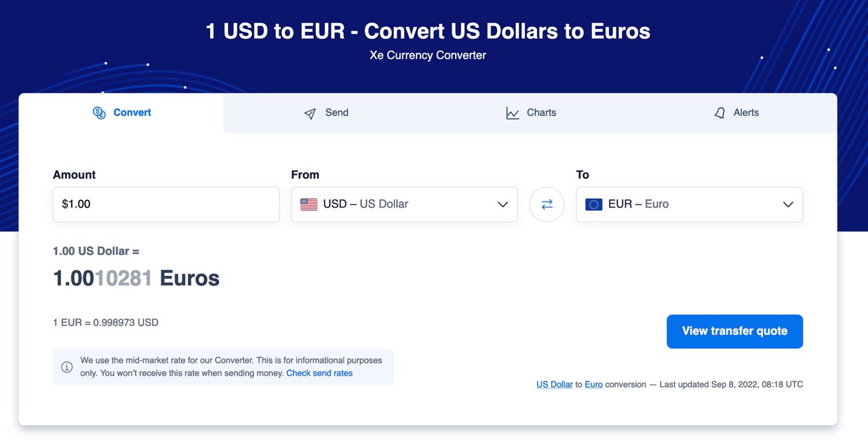868x446 pixels.
Task: Open the US Dollar link
Action: (554, 384)
